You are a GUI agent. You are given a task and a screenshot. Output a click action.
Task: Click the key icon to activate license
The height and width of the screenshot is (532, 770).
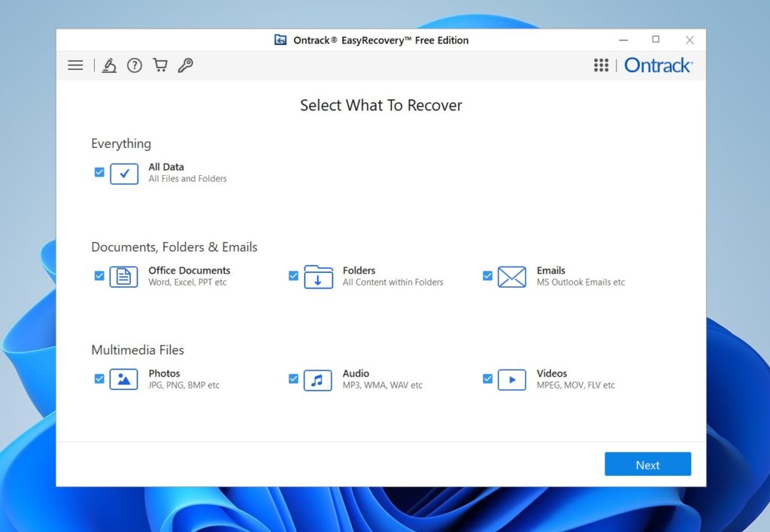[185, 65]
